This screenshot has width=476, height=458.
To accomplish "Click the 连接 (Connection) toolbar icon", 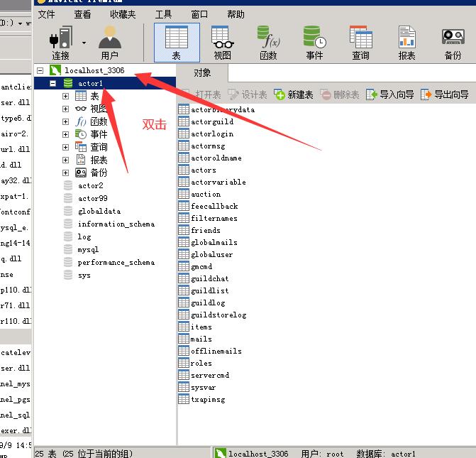I will [x=60, y=42].
